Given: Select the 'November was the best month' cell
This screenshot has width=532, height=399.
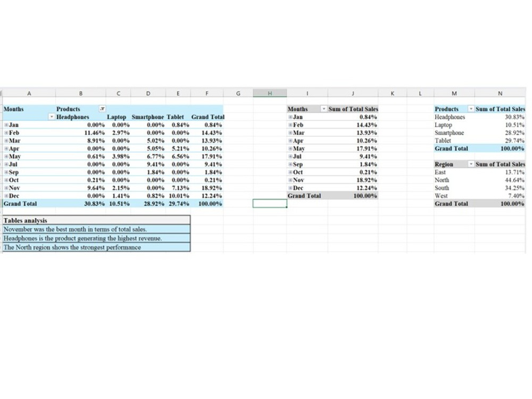Looking at the screenshot, I should pos(96,229).
